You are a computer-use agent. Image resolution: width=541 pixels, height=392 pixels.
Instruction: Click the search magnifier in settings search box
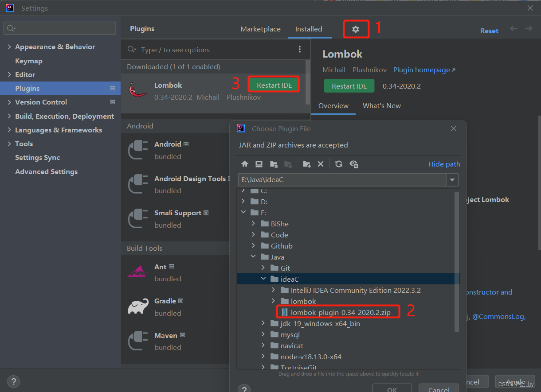click(x=11, y=28)
